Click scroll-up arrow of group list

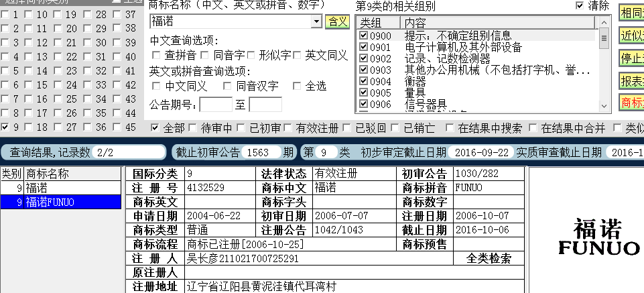pyautogui.click(x=604, y=23)
